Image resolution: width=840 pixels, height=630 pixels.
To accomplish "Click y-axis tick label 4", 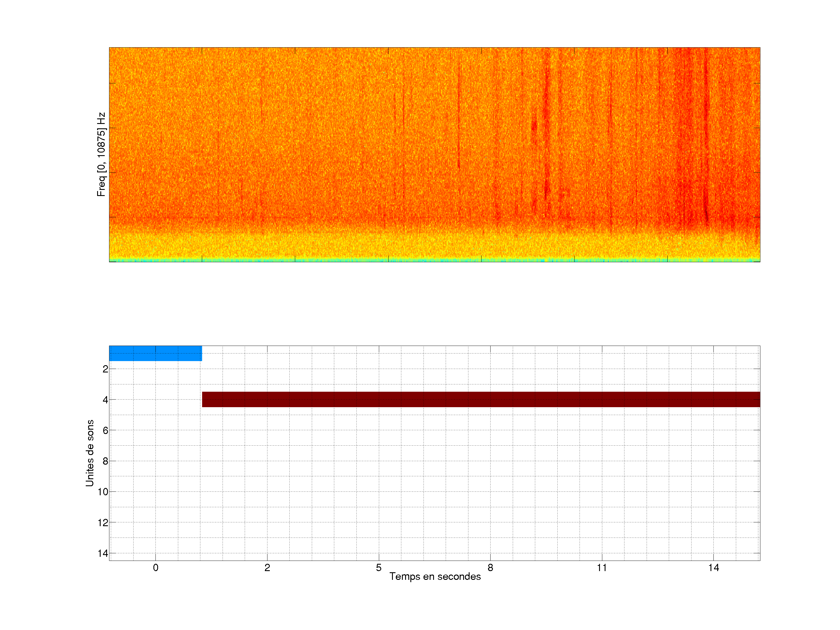I will (105, 400).
